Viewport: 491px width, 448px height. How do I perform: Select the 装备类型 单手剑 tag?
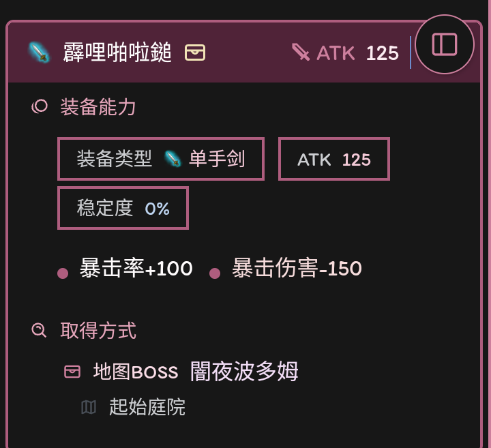(161, 159)
